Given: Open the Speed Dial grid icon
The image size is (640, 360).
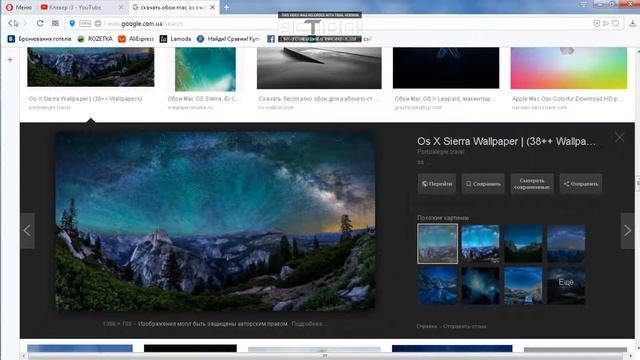Looking at the screenshot, I should pos(55,23).
